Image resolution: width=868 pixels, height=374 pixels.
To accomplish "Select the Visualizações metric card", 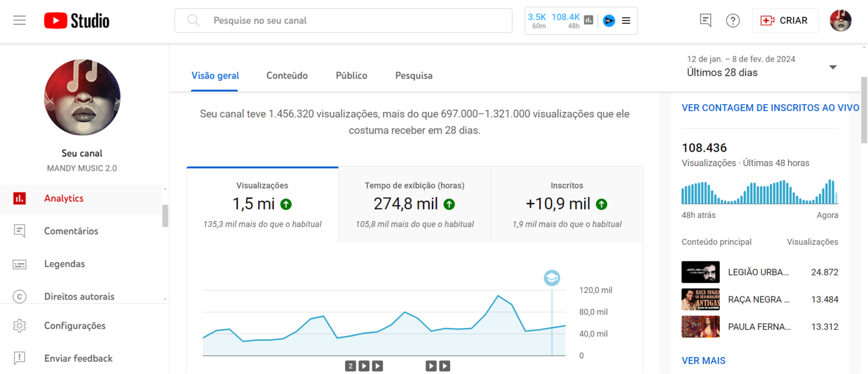I will tap(263, 205).
